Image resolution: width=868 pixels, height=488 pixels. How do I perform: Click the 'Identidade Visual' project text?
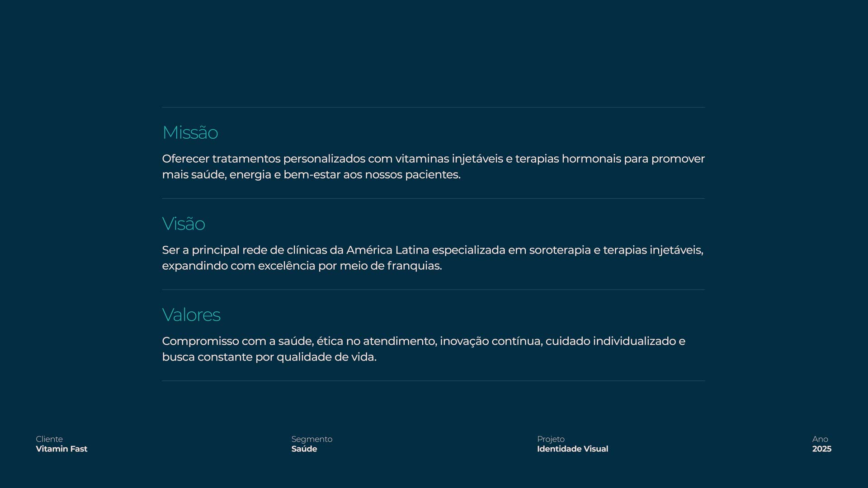coord(572,449)
